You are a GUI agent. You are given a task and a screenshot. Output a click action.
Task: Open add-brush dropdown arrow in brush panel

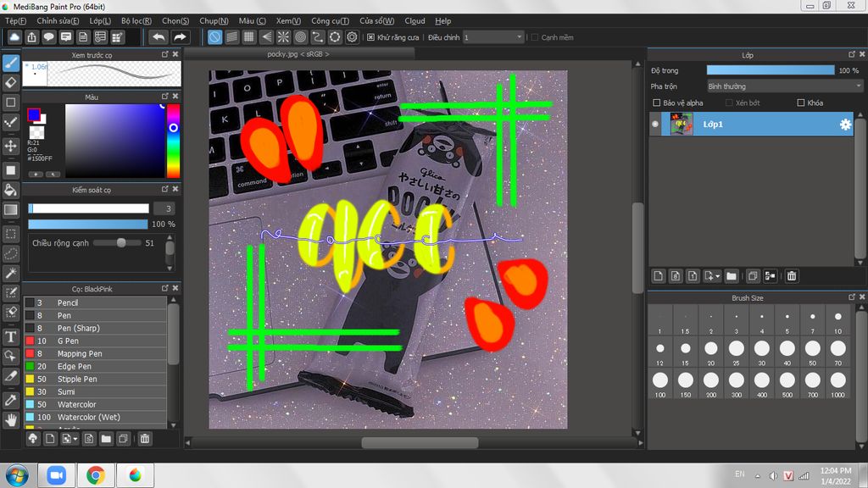point(75,439)
